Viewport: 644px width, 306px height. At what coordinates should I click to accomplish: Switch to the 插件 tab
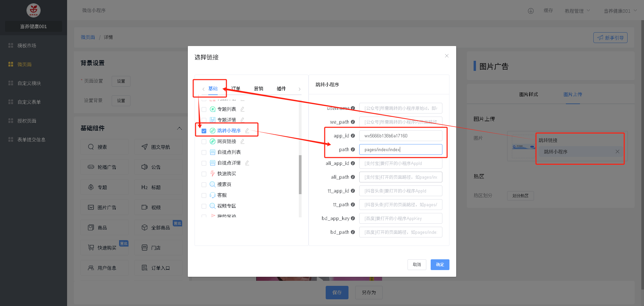coord(281,89)
